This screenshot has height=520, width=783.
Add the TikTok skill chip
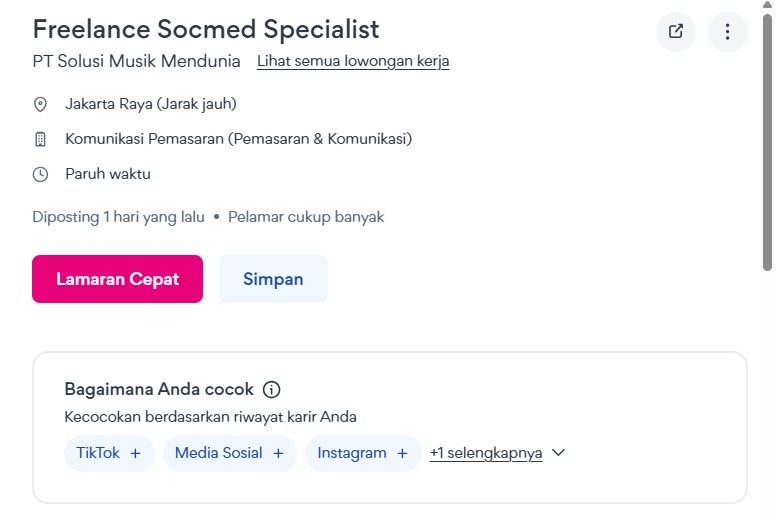[x=109, y=453]
